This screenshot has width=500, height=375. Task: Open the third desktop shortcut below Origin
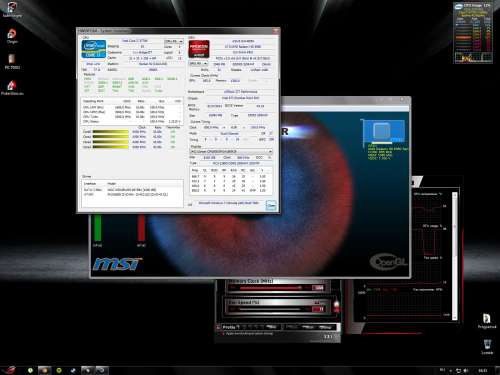(12, 62)
